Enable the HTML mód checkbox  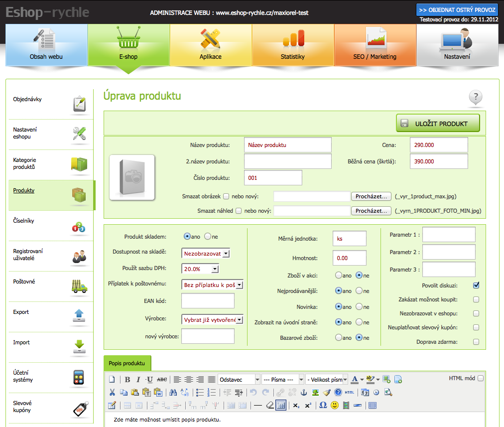(480, 379)
